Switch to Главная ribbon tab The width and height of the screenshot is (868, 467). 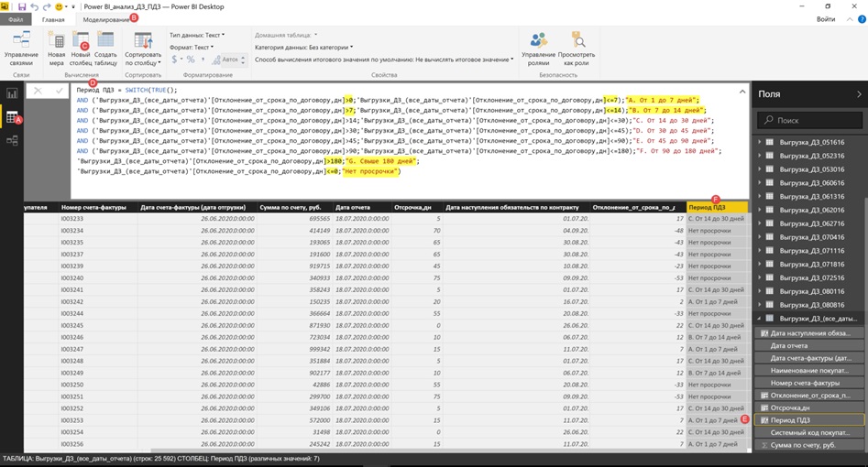(53, 19)
